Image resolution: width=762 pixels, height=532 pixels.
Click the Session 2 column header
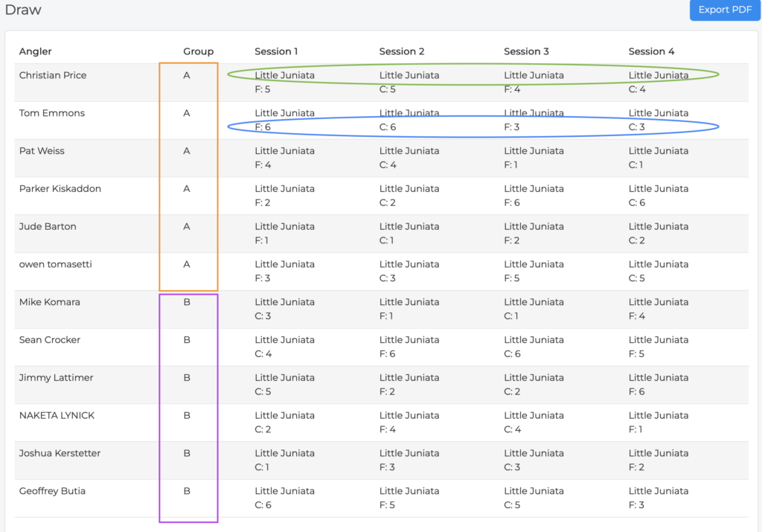point(401,51)
